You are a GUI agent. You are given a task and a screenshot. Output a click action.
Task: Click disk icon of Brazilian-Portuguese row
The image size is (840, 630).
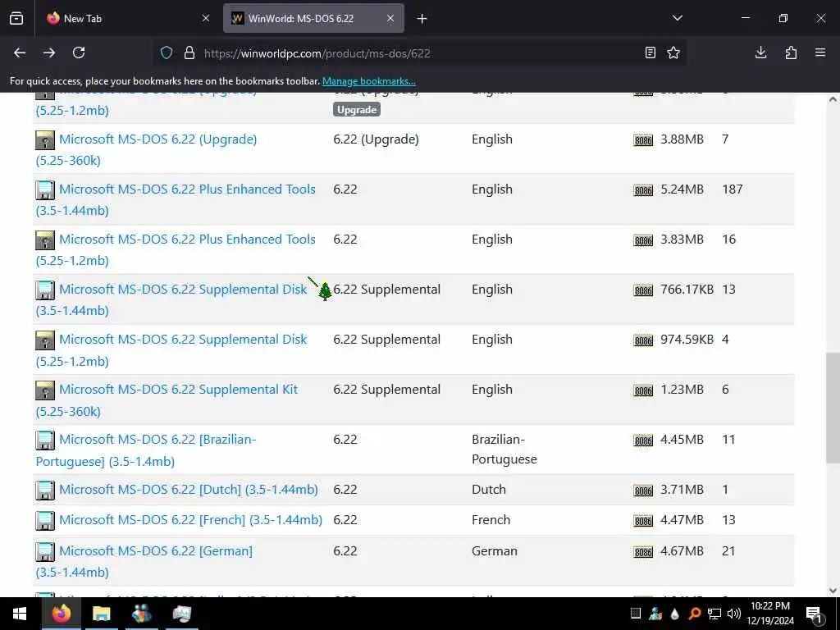(45, 441)
